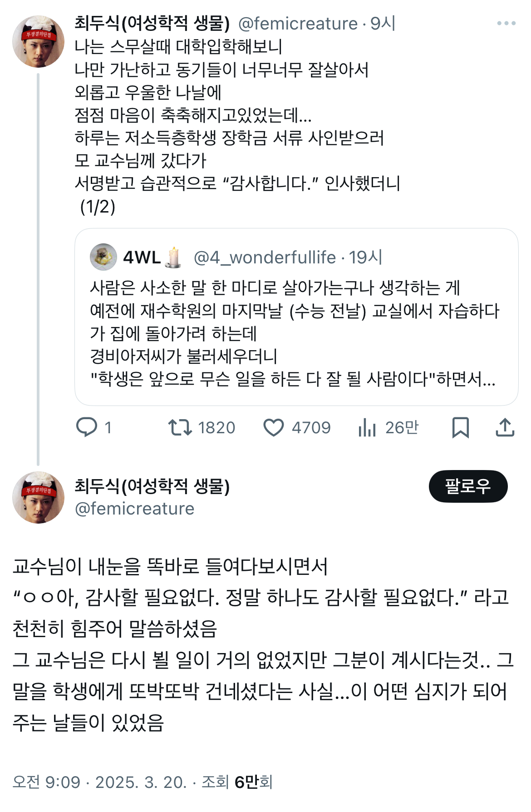This screenshot has height=812, width=531.
Task: Click the 9시 timestamp on top tweet
Action: [x=383, y=24]
